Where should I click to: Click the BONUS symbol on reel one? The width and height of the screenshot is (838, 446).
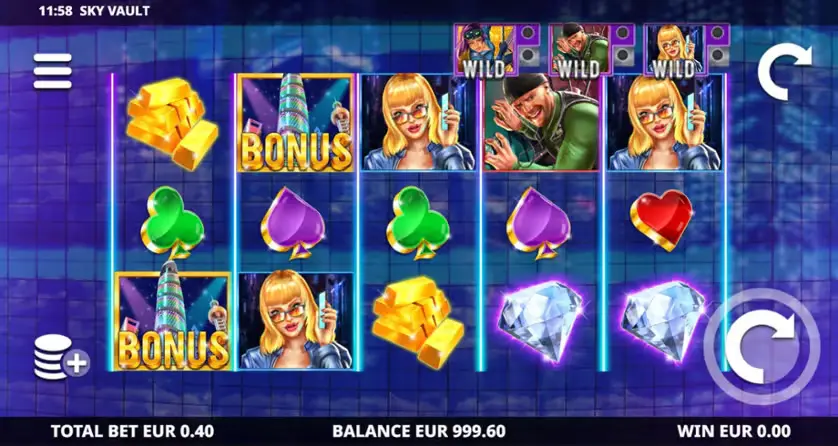(x=173, y=321)
